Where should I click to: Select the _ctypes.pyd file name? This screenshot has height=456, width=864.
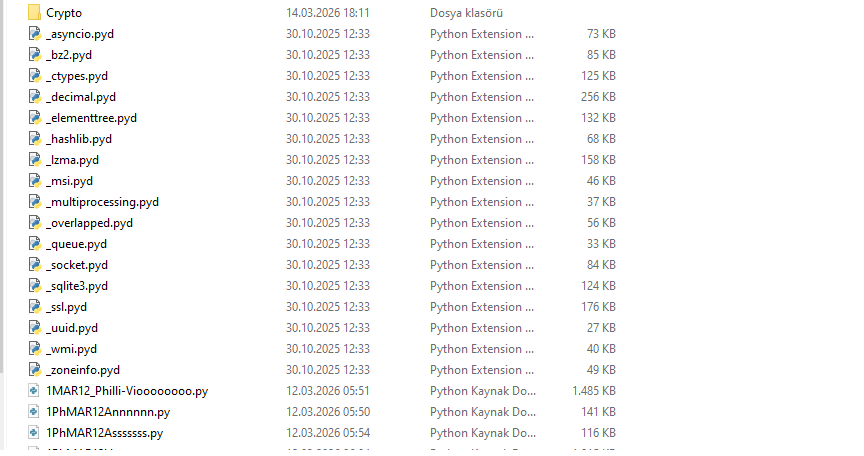click(75, 76)
